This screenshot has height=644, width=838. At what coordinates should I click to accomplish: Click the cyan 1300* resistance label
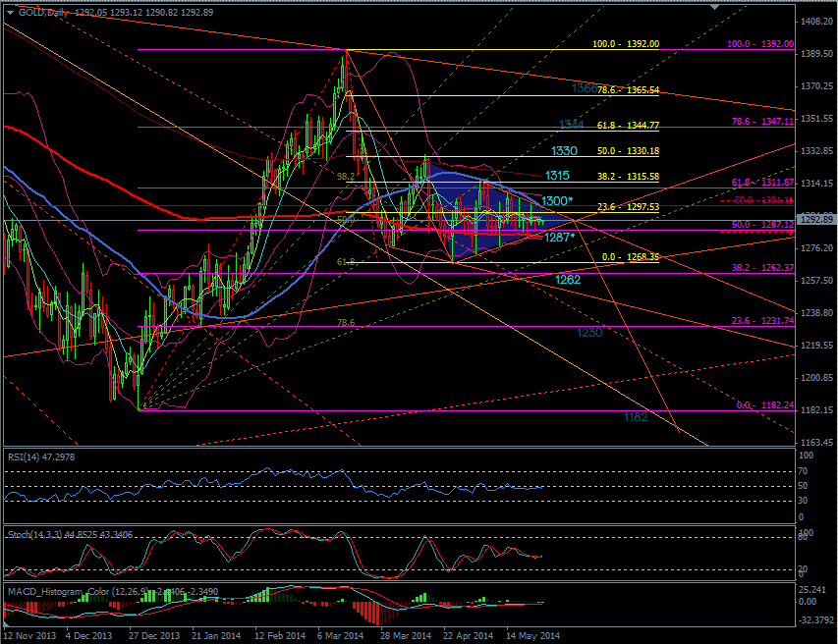(556, 201)
